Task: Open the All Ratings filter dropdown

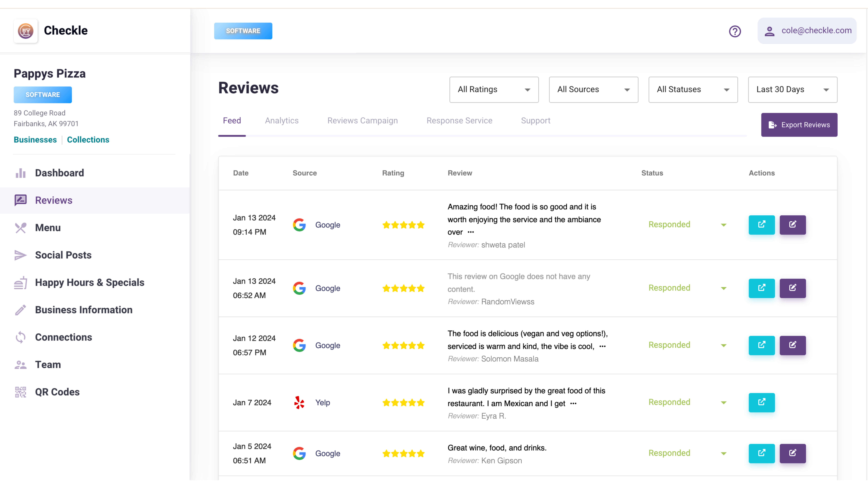Action: (x=494, y=90)
